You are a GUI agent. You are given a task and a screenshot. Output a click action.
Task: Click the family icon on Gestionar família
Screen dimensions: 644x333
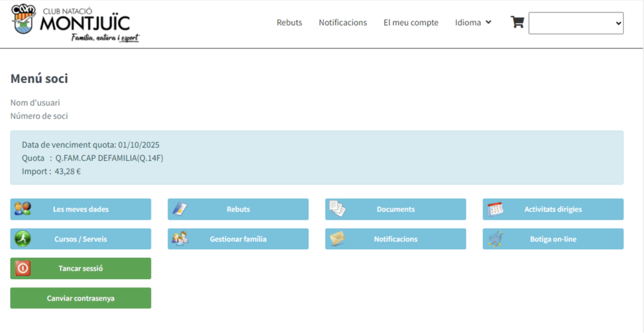point(180,239)
